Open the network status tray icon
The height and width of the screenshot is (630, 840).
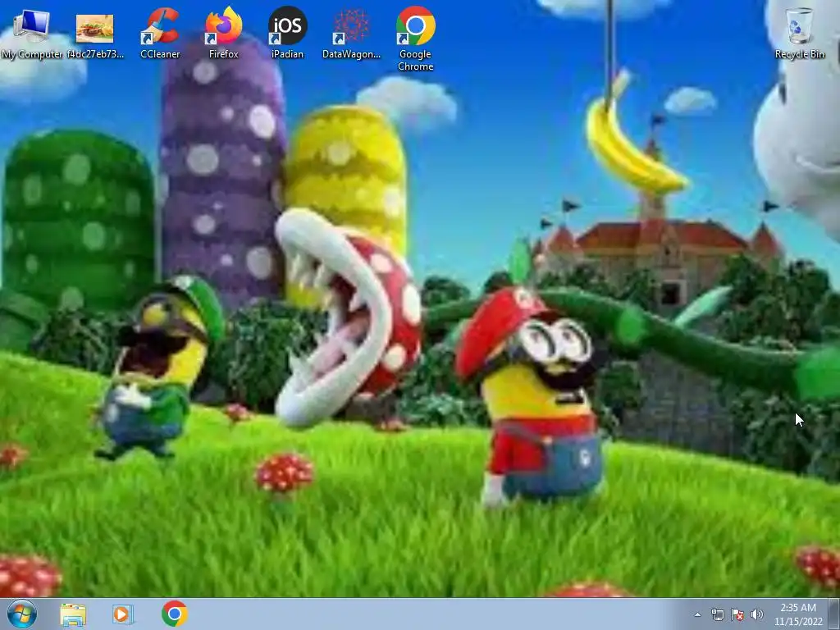pyautogui.click(x=717, y=614)
